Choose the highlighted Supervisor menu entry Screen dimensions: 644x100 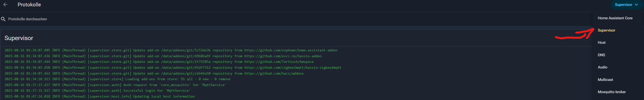[x=606, y=30]
